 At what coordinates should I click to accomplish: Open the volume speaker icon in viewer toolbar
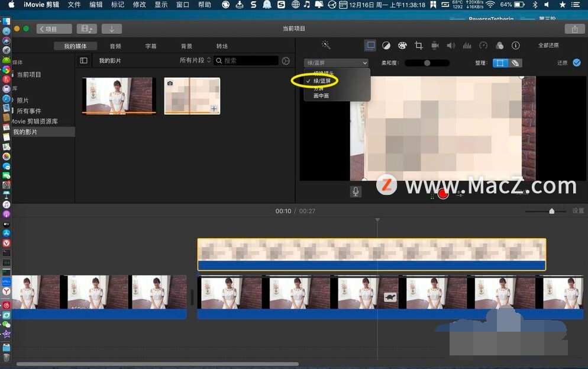pyautogui.click(x=451, y=46)
